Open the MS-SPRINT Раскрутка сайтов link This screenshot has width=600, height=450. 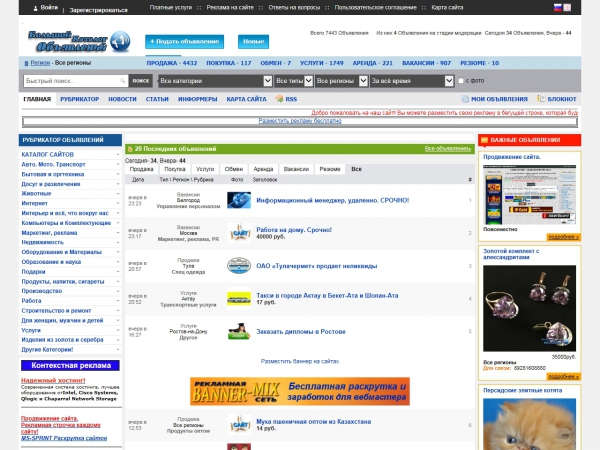coord(64,438)
